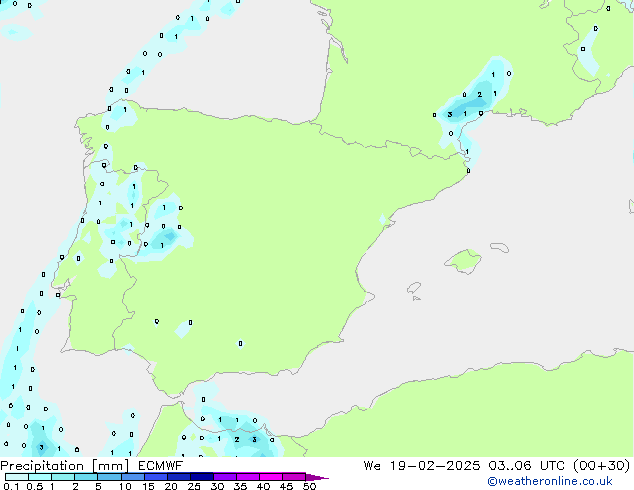Click the 'We 19-02-2025' date text
The height and width of the screenshot is (490, 634).
pos(422,466)
